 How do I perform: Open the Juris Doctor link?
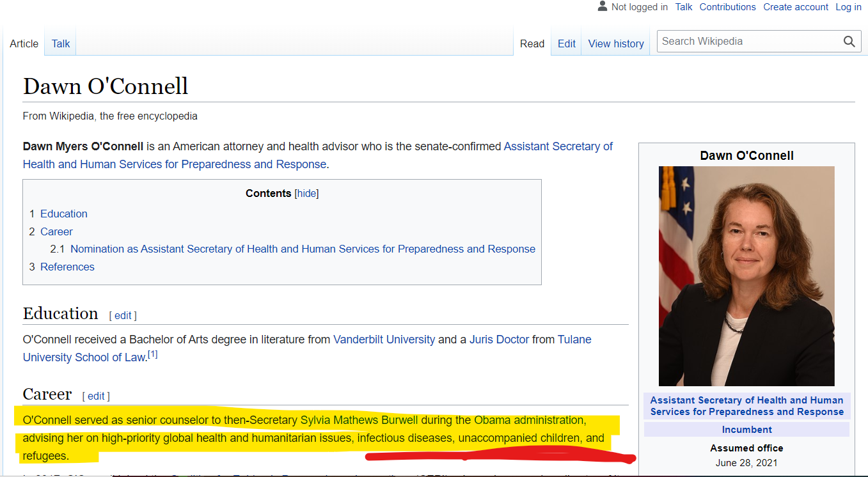click(x=499, y=339)
